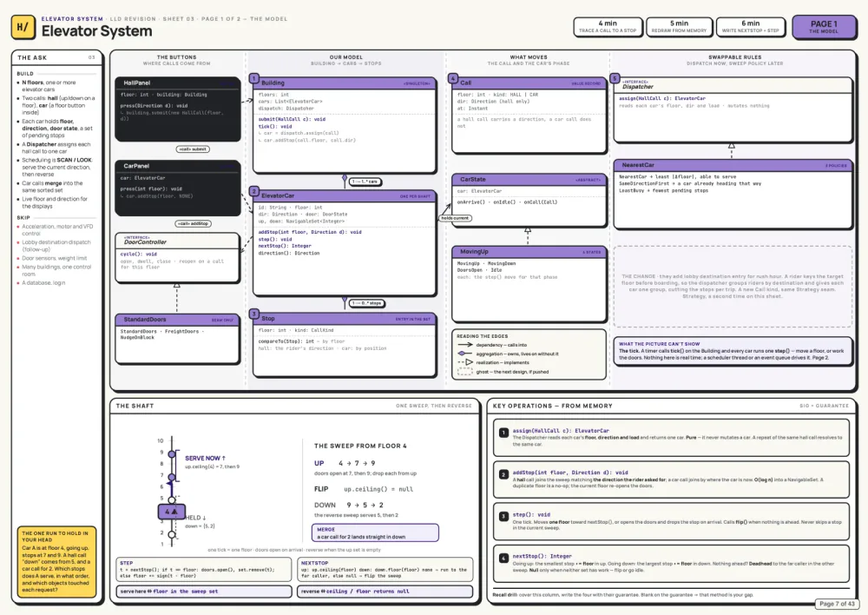Select the NearestCar class header
Screen dimensions: 868x615
pyautogui.click(x=733, y=165)
